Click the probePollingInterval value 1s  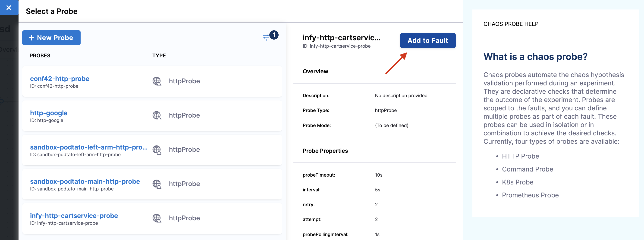[x=377, y=234]
